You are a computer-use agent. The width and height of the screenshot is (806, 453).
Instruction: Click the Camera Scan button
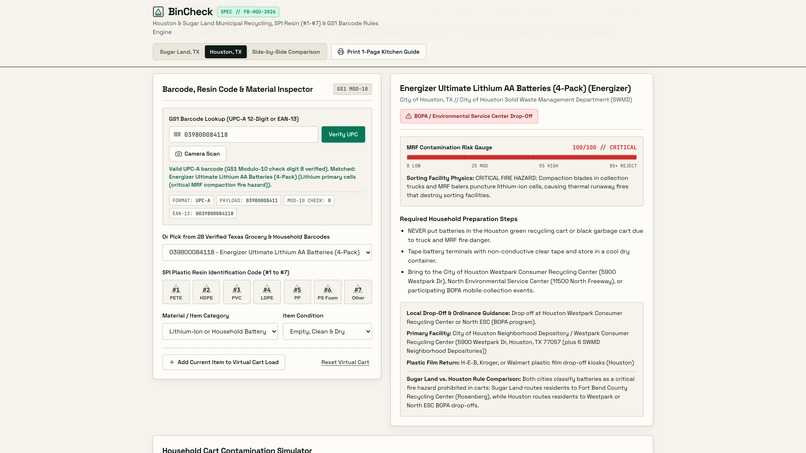tap(197, 154)
